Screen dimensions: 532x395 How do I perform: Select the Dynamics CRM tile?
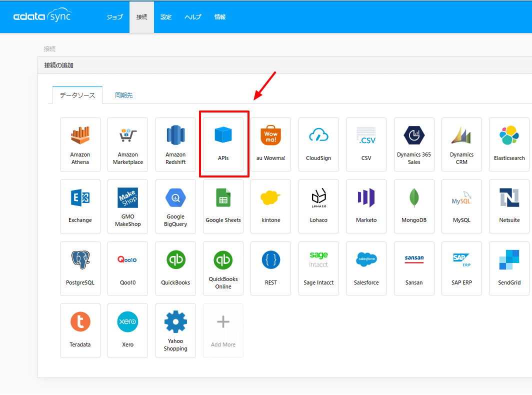[x=462, y=144]
